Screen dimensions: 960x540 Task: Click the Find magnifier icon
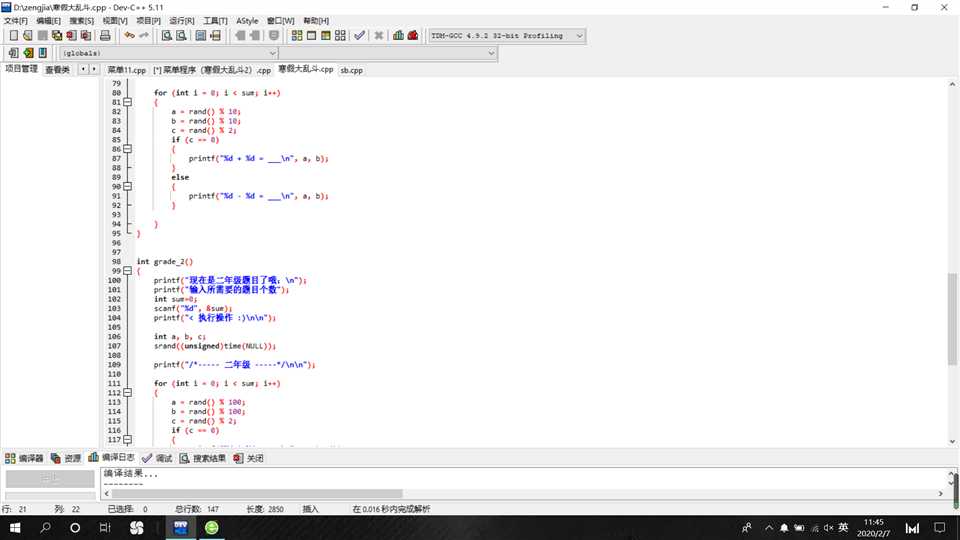pos(167,36)
